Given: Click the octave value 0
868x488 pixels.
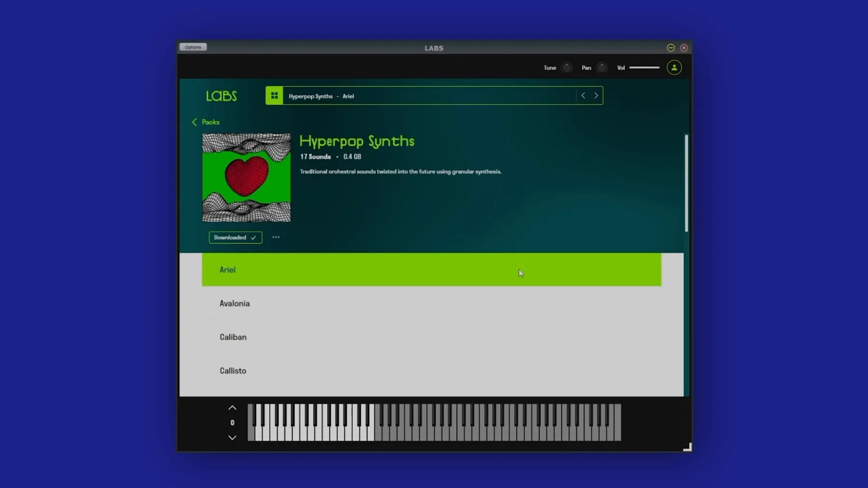Looking at the screenshot, I should pos(232,423).
